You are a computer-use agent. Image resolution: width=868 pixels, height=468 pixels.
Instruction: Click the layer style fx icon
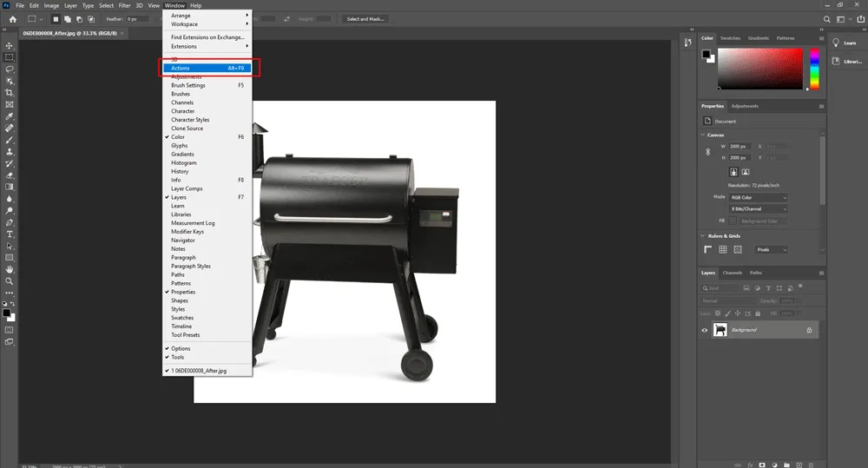click(750, 465)
